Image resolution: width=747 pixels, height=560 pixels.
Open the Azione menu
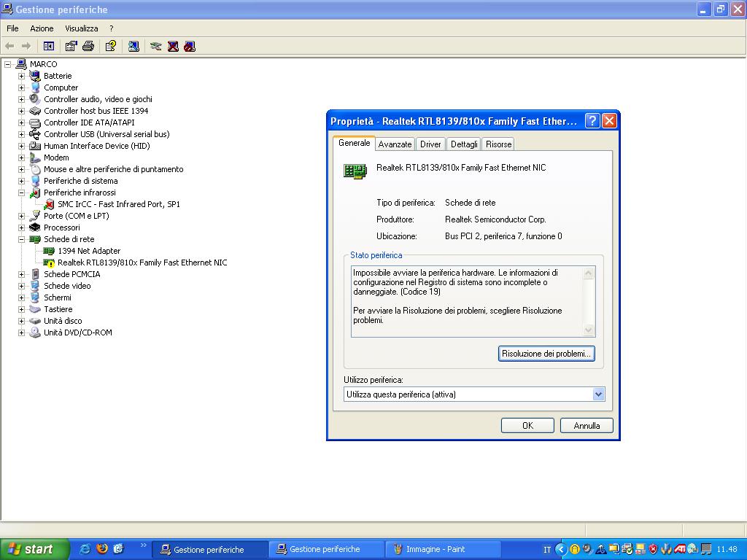click(42, 28)
